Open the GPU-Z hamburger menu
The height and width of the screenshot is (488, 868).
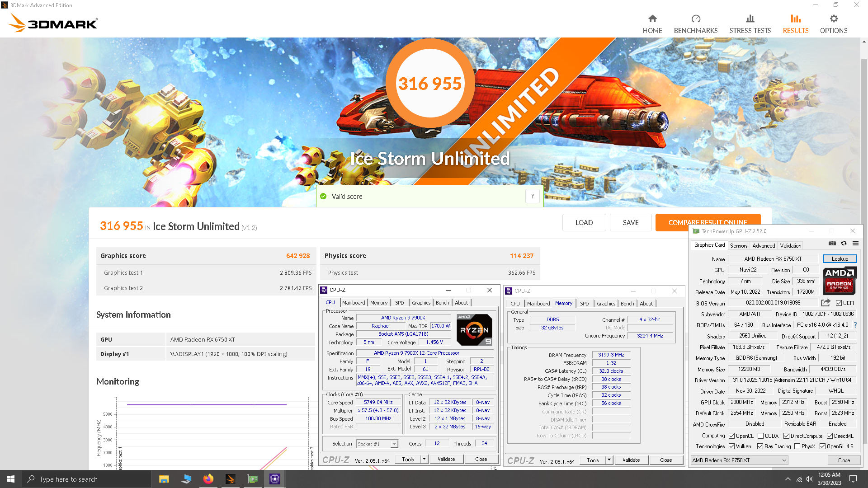[855, 243]
